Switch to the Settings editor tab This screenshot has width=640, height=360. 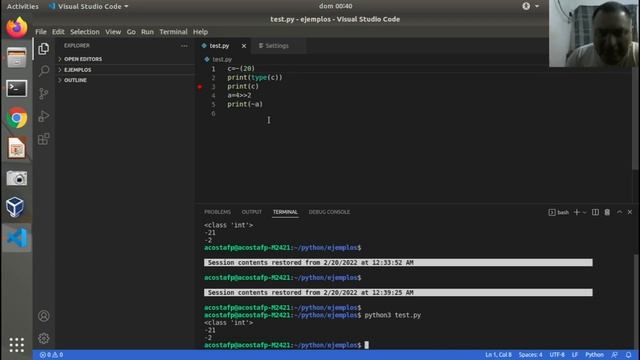278,46
